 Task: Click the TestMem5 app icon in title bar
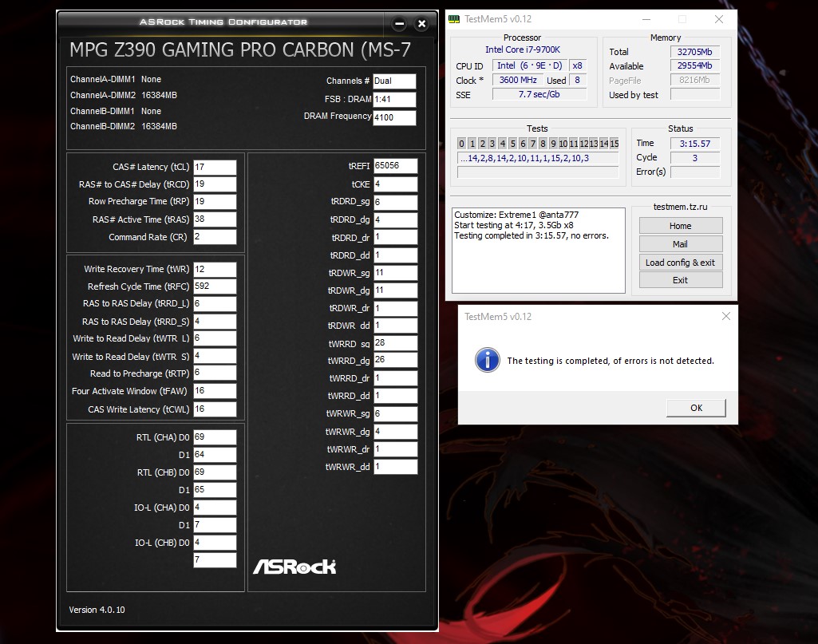pyautogui.click(x=454, y=19)
